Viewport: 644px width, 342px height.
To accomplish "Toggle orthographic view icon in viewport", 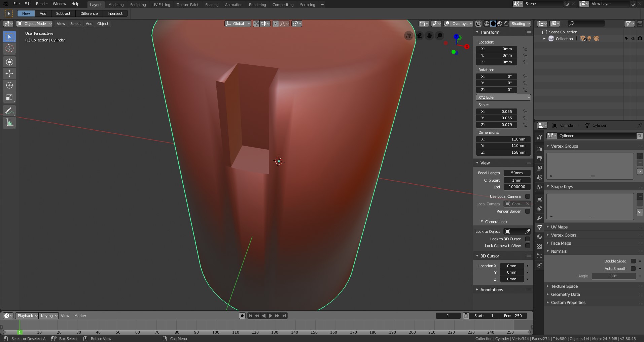I will [409, 36].
